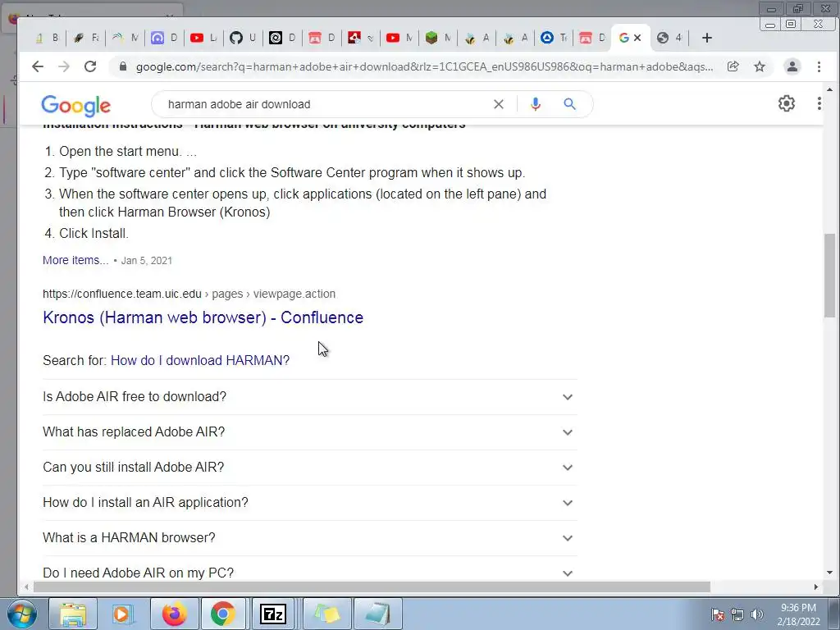This screenshot has height=630, width=840.
Task: Click the More items... link
Action: pos(75,260)
